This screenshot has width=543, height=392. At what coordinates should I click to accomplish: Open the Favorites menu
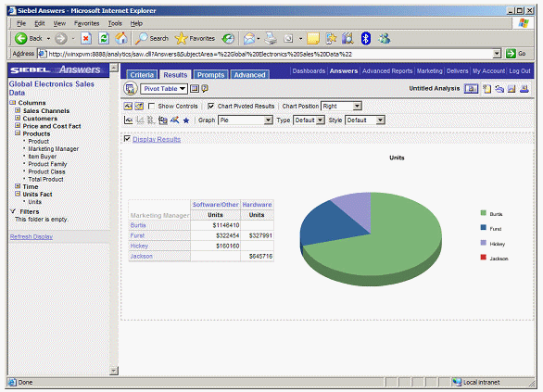point(86,23)
